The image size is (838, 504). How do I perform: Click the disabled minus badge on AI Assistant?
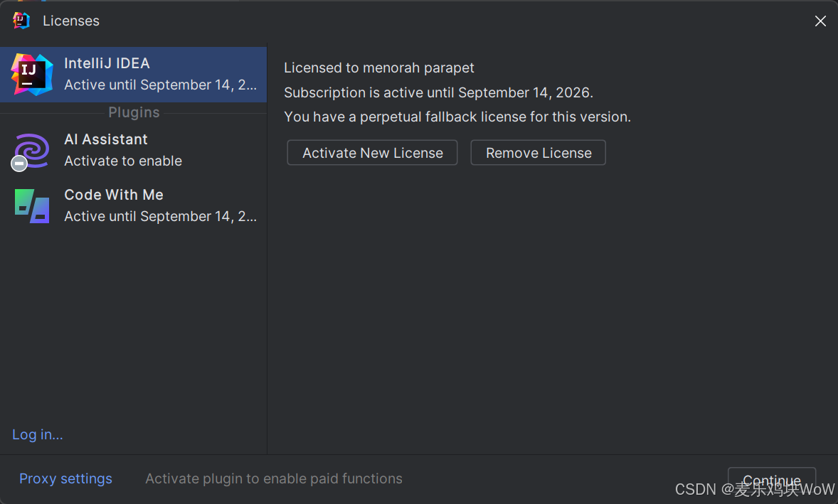click(x=19, y=163)
